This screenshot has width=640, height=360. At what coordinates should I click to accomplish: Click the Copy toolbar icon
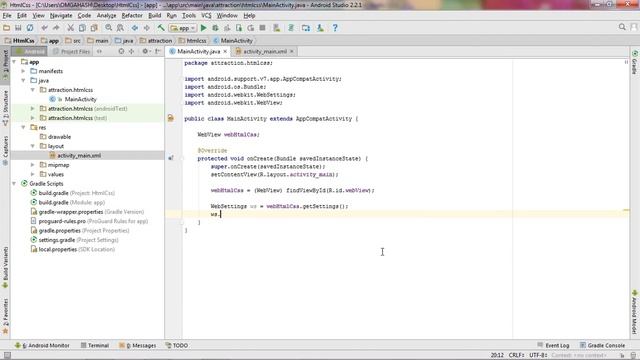(x=82, y=28)
